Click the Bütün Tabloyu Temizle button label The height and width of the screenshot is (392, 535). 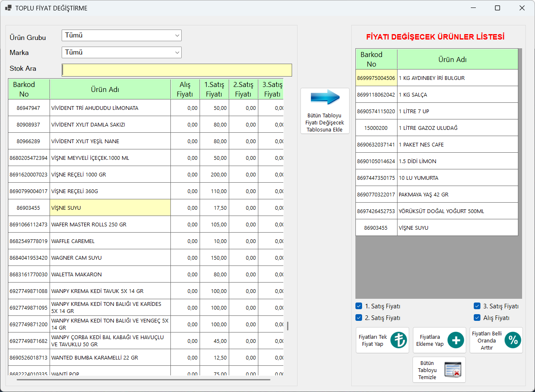click(427, 370)
